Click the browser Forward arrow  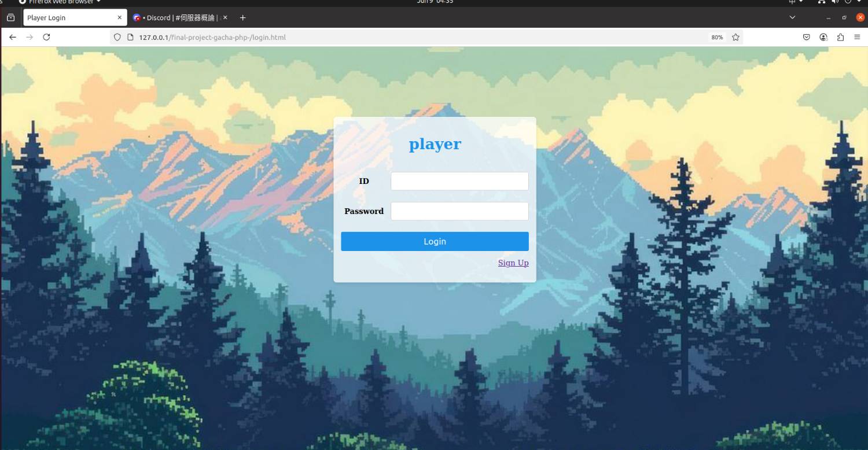[30, 37]
